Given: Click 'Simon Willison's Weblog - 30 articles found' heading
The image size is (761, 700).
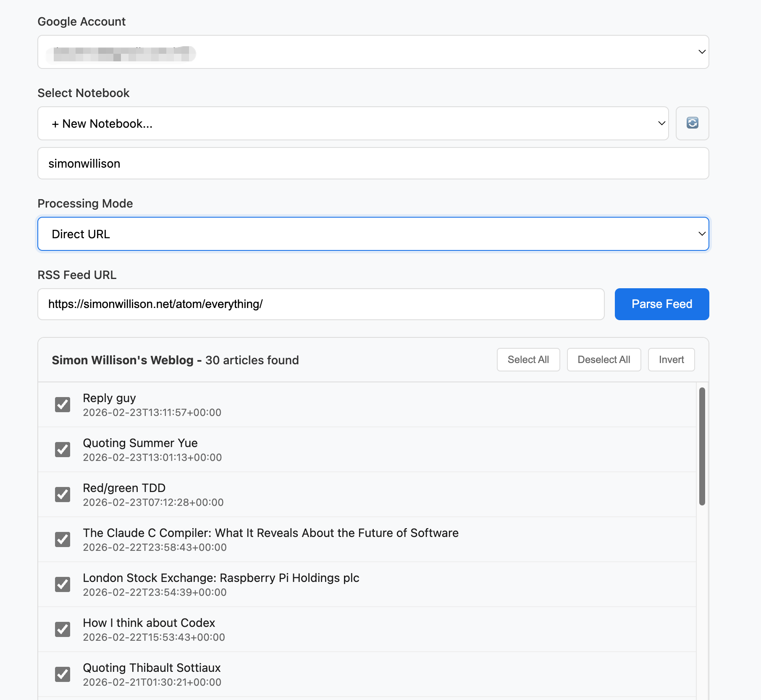Looking at the screenshot, I should [175, 360].
